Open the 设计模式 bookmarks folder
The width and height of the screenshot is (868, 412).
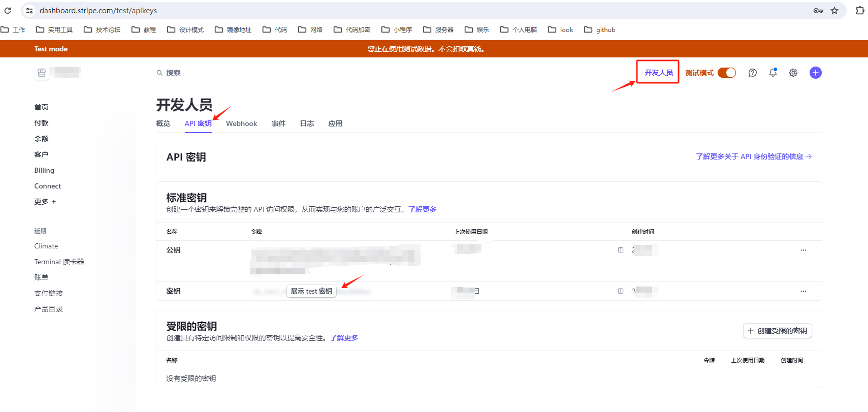click(185, 29)
